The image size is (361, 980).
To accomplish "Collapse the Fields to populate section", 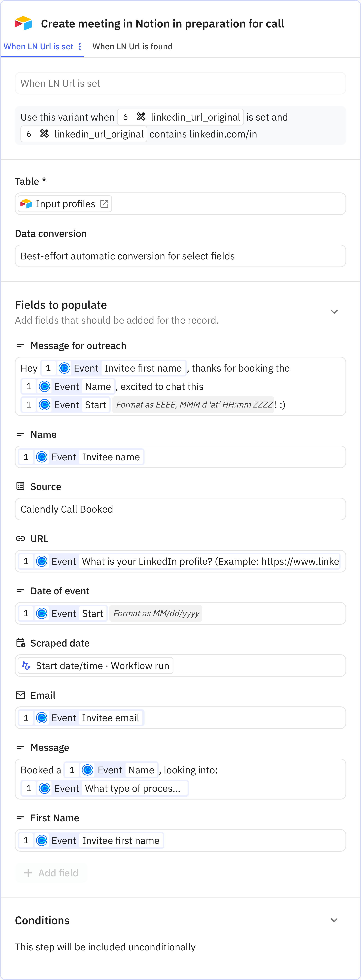I will point(334,312).
